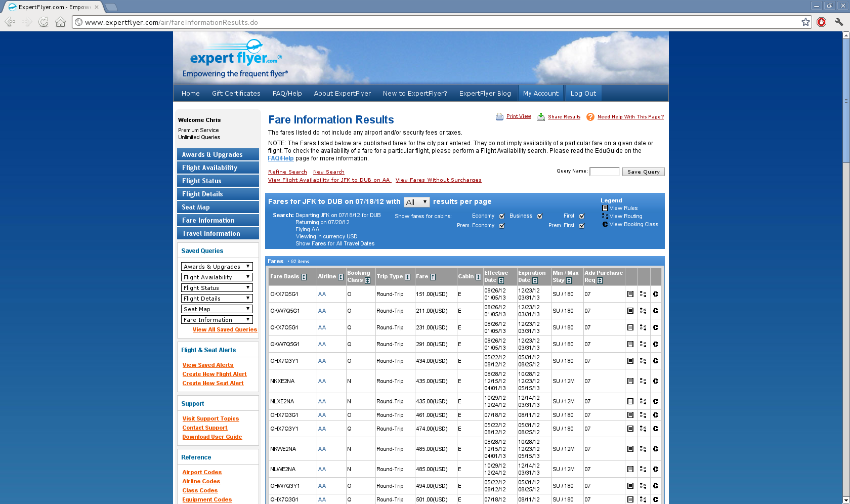
Task: Toggle the Prem. Economy cabin checkbox
Action: 502,226
